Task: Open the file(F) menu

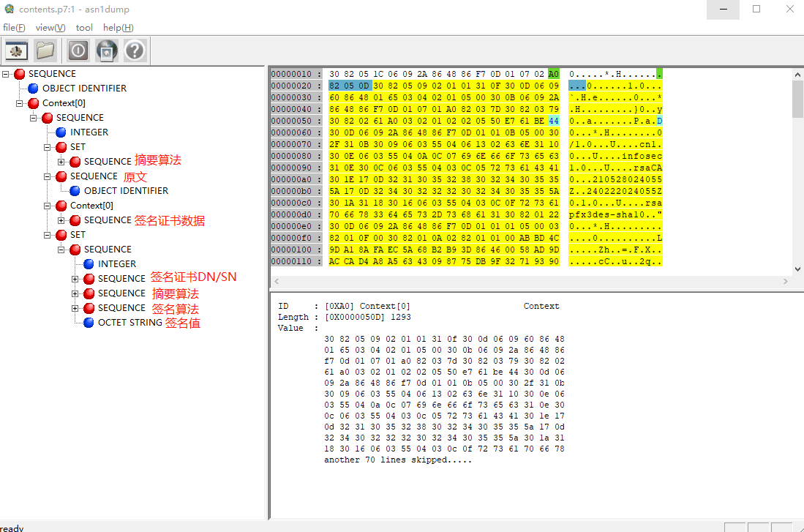Action: click(14, 28)
